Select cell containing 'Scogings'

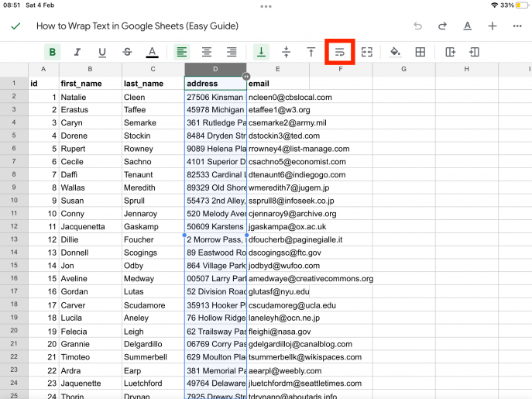click(x=153, y=253)
